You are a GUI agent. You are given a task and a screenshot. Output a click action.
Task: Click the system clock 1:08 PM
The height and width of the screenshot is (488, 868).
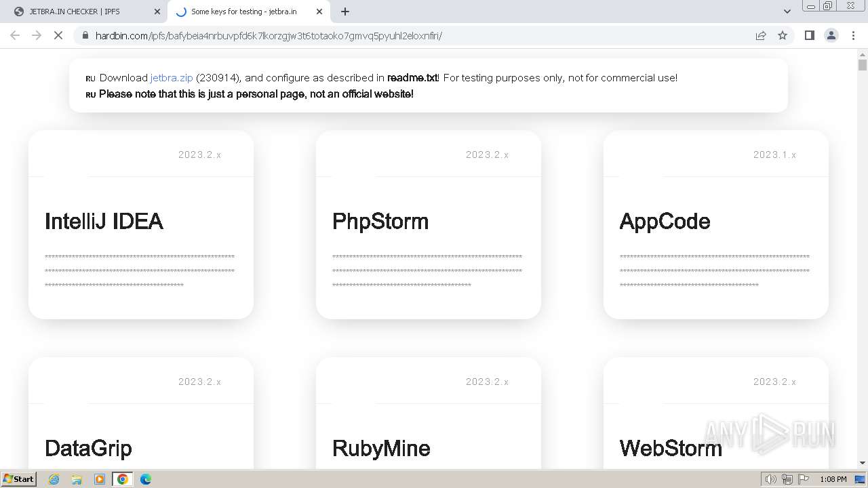pyautogui.click(x=833, y=479)
